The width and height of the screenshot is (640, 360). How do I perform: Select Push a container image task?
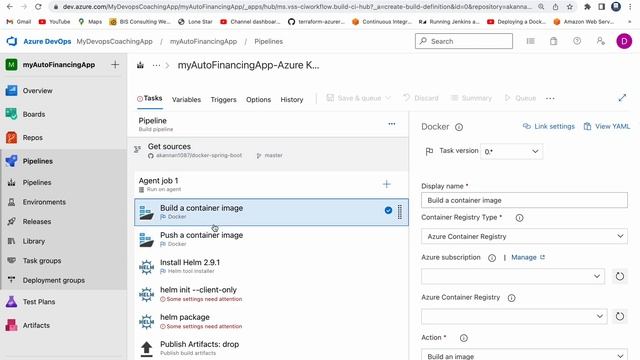(x=271, y=239)
